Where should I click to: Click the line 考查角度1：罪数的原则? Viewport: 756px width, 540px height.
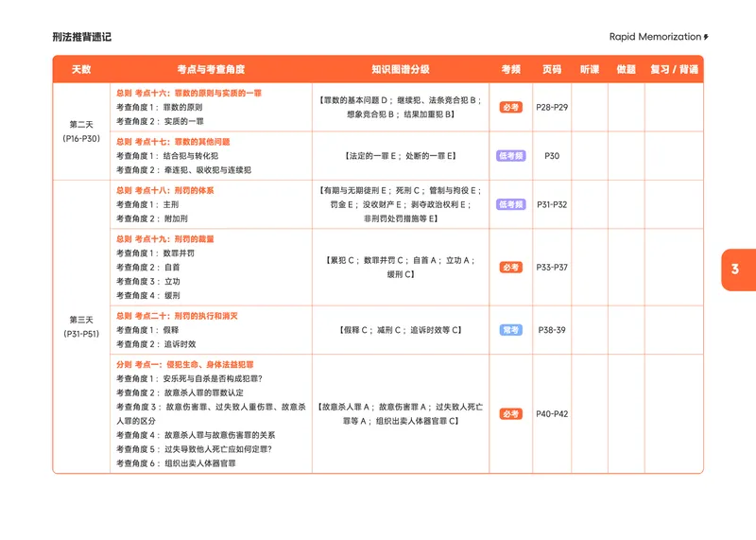[160, 107]
